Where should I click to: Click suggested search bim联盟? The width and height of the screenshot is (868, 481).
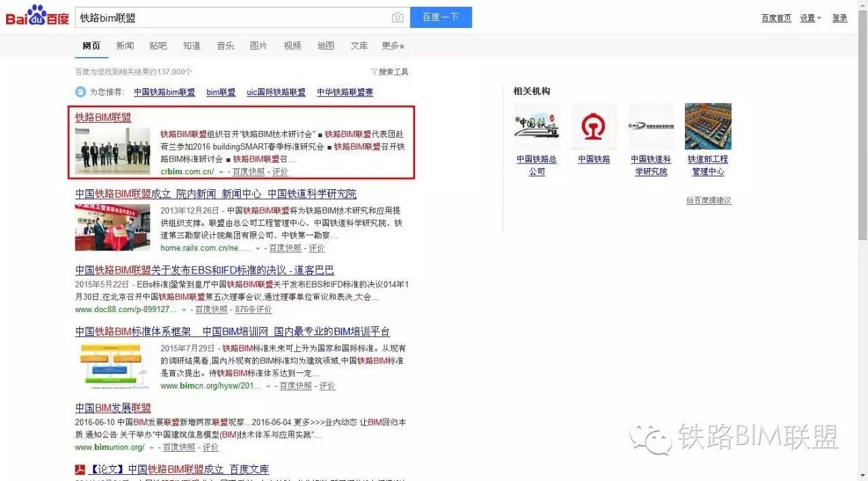click(221, 92)
